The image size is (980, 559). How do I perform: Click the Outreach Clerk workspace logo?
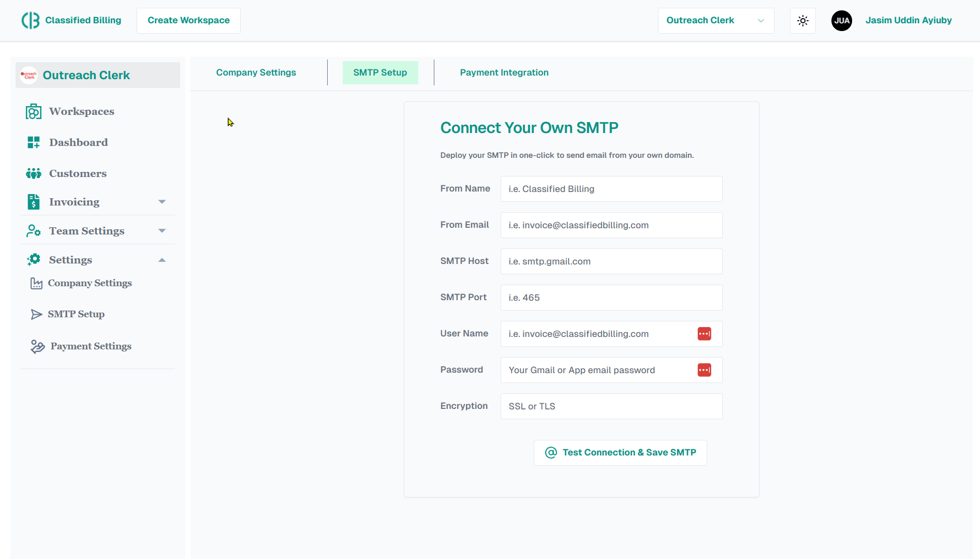click(x=28, y=75)
